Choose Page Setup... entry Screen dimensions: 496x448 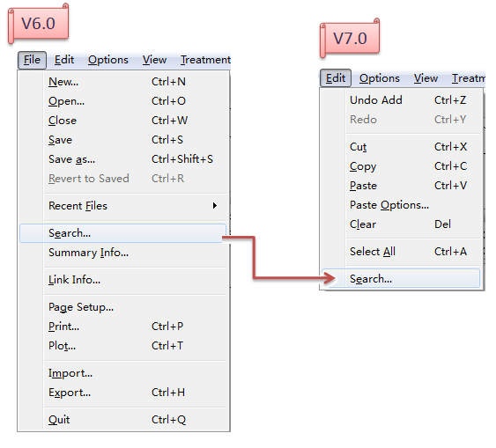coord(122,307)
